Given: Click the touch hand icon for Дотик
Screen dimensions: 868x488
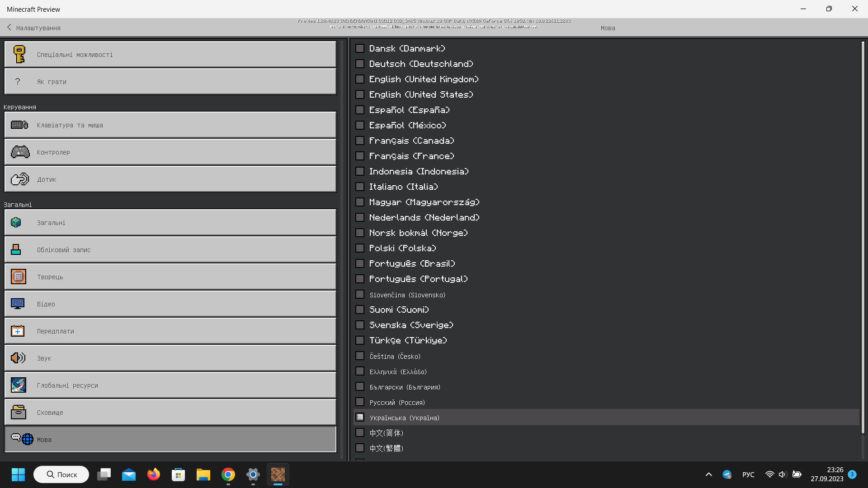Looking at the screenshot, I should pyautogui.click(x=19, y=179).
